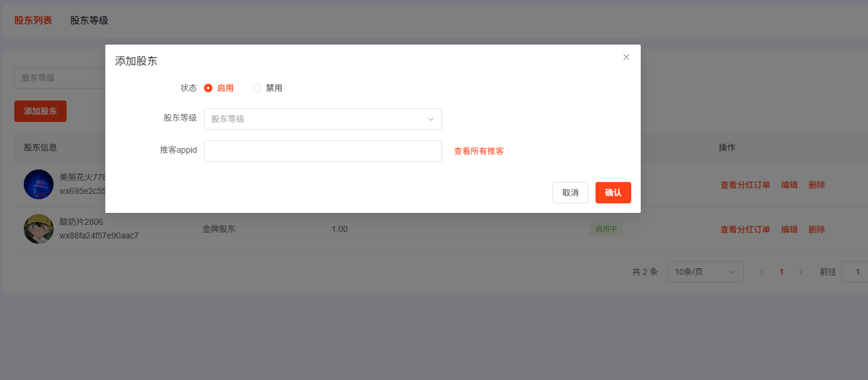Close the 添加股东 dialog with X icon
This screenshot has width=868, height=380.
[x=626, y=57]
